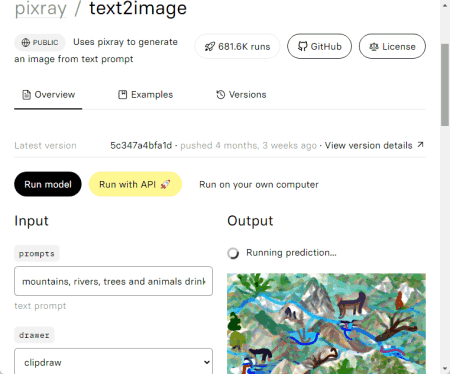Open the clipdraw drawer dropdown
Image resolution: width=450 pixels, height=374 pixels.
113,362
